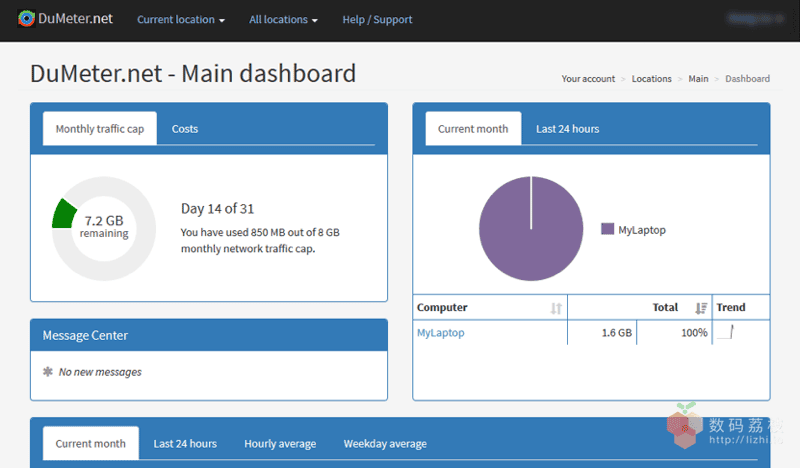Select bottom panel Current month tab

pos(90,444)
